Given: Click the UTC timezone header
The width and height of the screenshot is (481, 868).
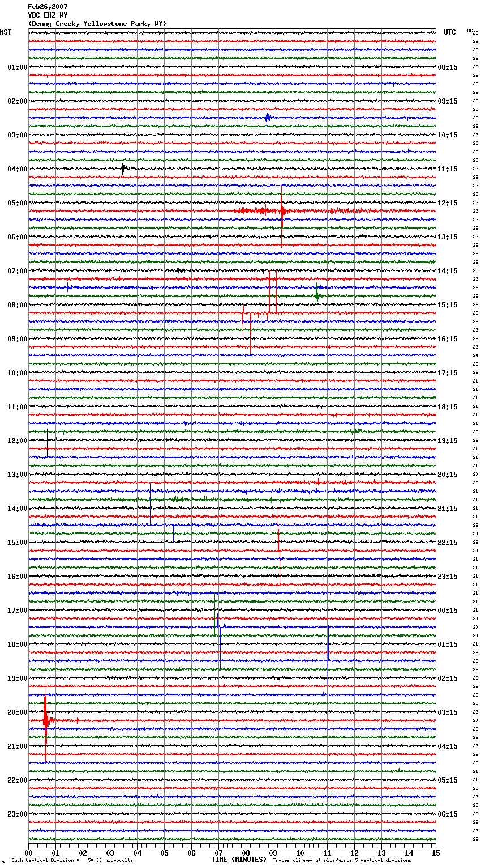Looking at the screenshot, I should pyautogui.click(x=450, y=32).
